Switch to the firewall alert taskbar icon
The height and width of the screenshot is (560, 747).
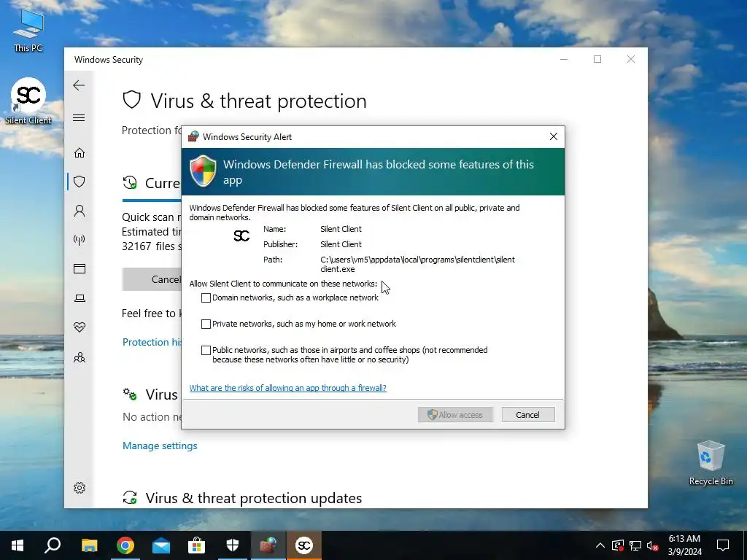click(268, 545)
